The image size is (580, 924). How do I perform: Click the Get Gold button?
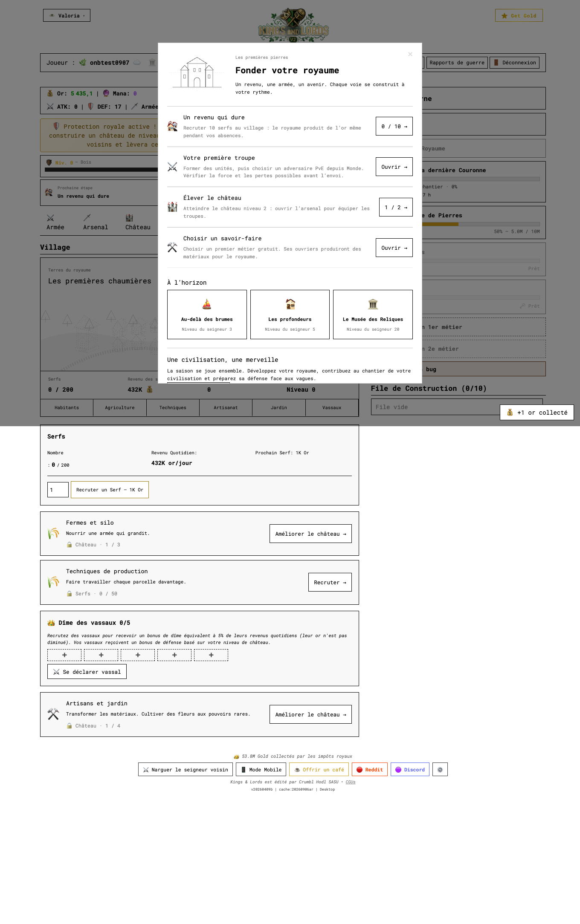click(x=519, y=15)
